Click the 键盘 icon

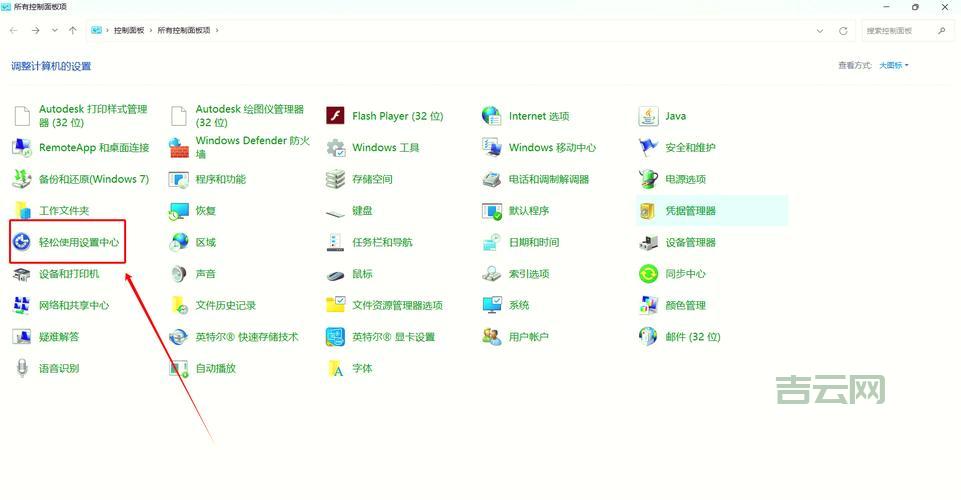click(x=335, y=212)
